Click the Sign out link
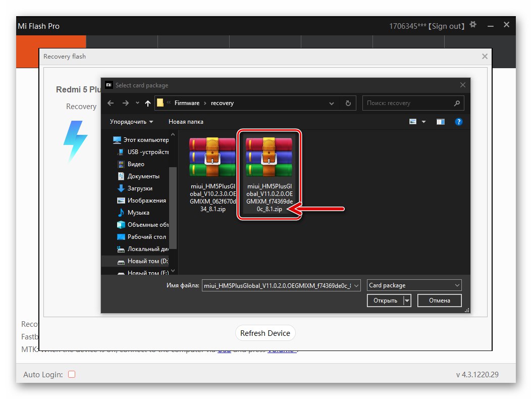The width and height of the screenshot is (532, 399). [x=447, y=26]
